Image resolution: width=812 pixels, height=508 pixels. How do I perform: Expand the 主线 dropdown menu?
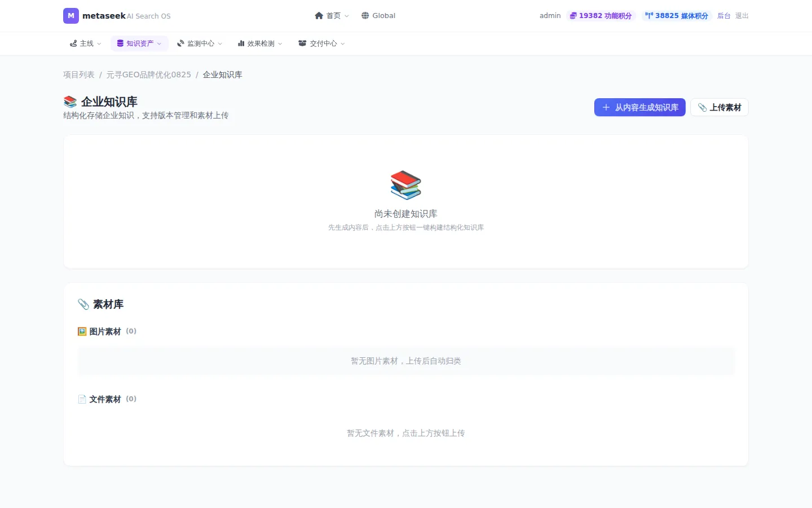[x=86, y=43]
